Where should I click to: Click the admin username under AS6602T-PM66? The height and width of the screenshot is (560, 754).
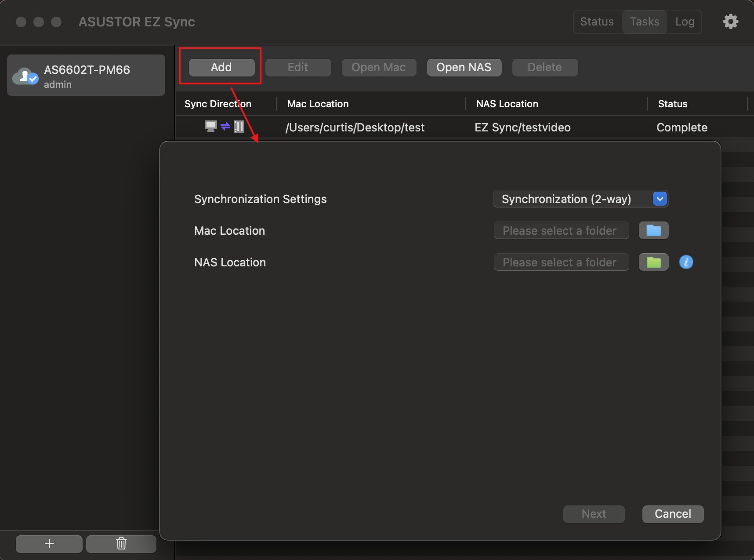click(58, 84)
